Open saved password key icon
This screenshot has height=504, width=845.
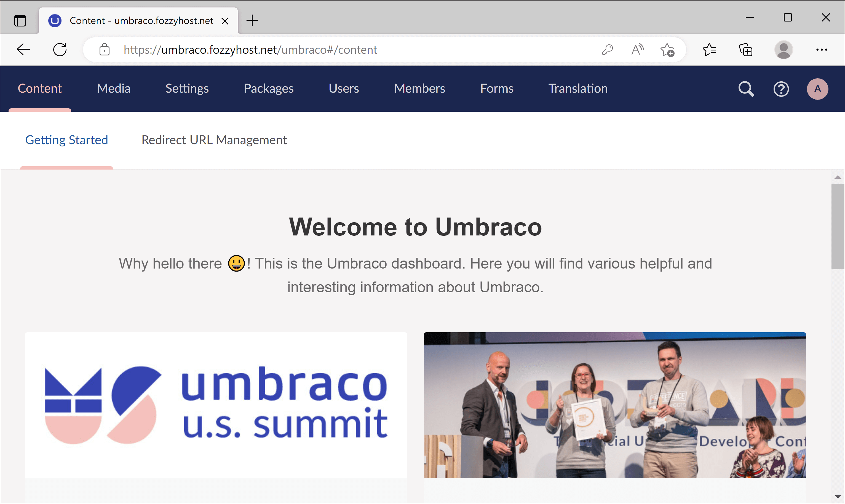coord(607,50)
